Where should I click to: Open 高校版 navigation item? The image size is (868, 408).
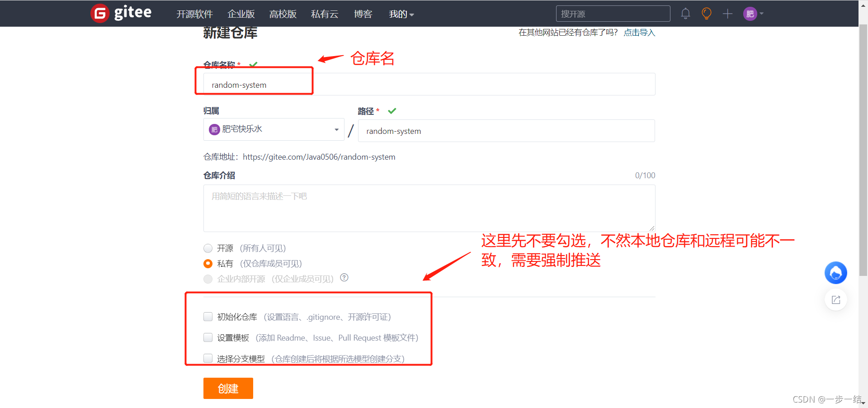click(283, 14)
